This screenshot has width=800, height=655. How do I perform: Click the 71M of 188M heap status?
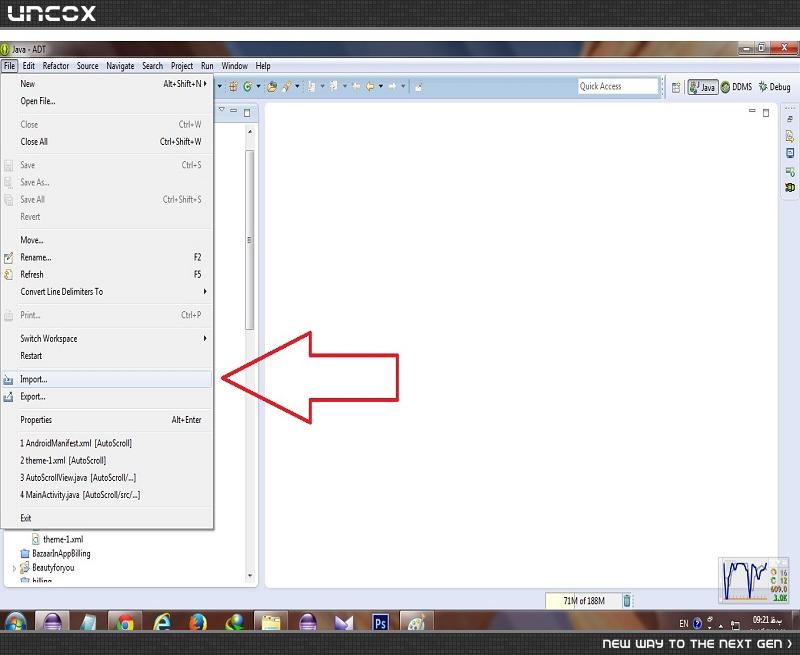click(x=584, y=601)
